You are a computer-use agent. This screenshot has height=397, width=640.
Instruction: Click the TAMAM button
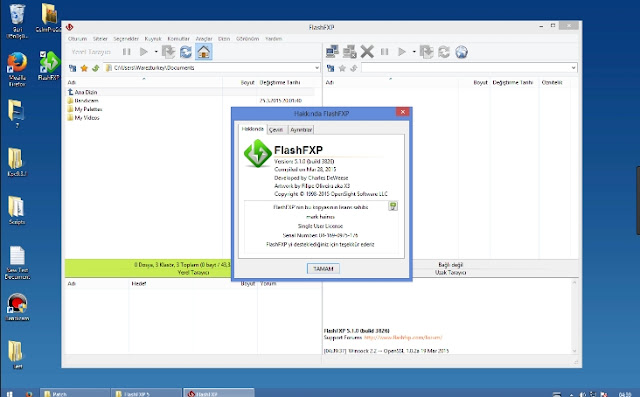[x=323, y=268]
